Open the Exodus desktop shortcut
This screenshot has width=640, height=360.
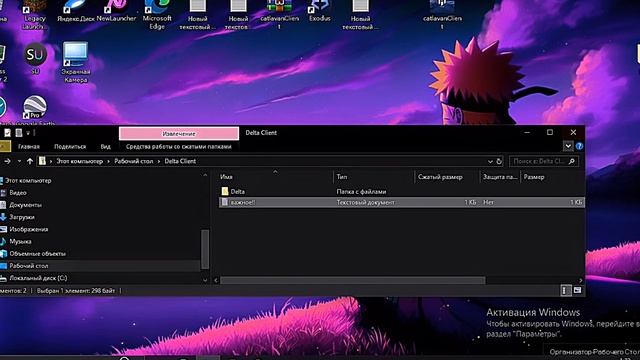320,12
